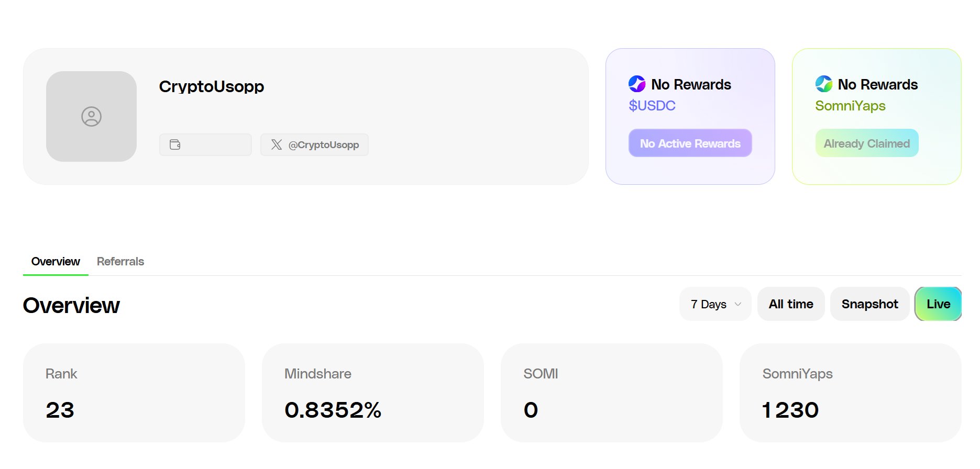
Task: Click the CryptoUsopp profile name
Action: tap(211, 86)
